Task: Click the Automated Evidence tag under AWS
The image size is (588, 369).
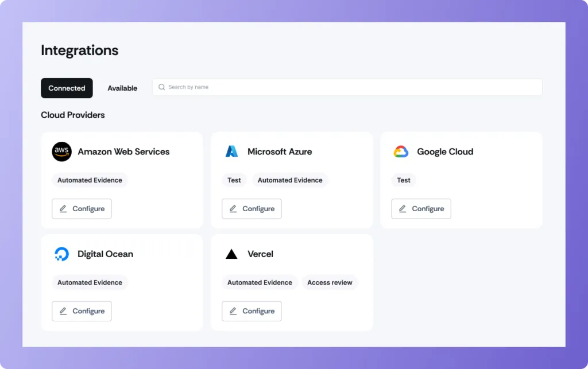Action: pos(90,180)
